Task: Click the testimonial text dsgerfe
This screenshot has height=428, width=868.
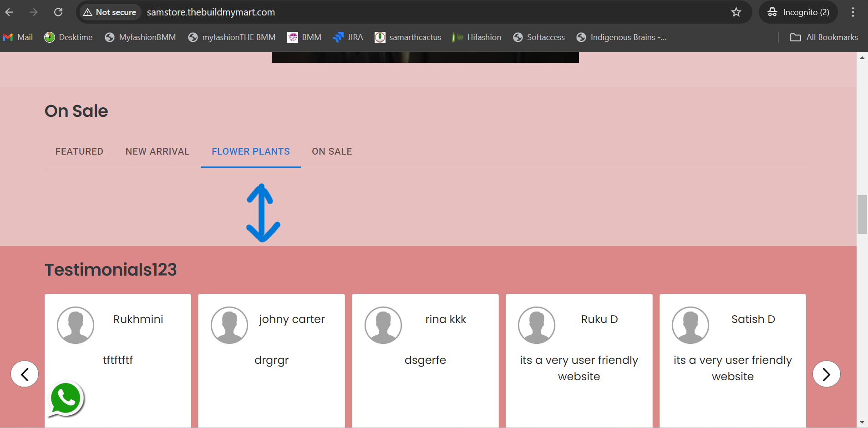Action: point(425,360)
